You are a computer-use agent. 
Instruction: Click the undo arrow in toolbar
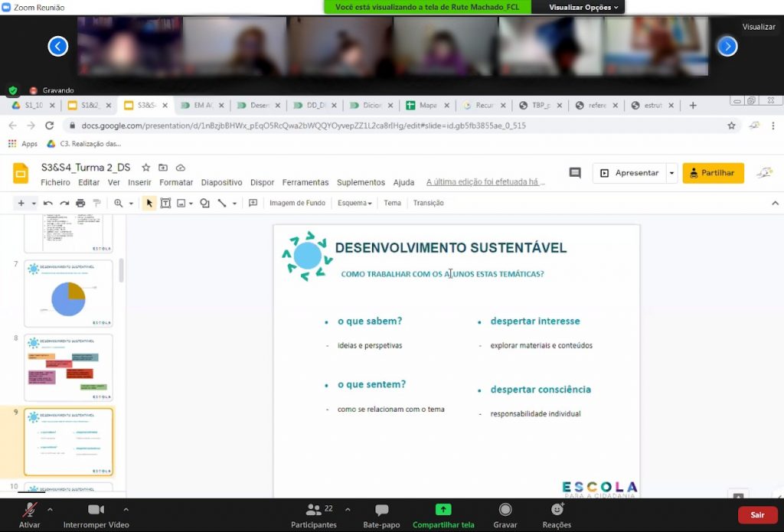tap(47, 203)
